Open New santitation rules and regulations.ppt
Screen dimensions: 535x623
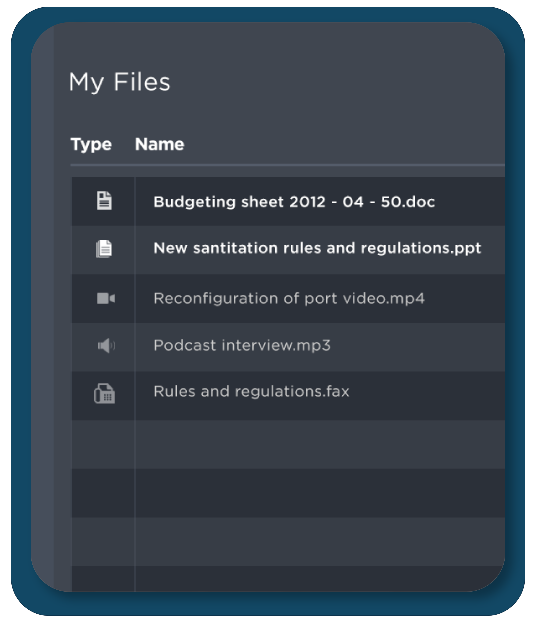317,248
